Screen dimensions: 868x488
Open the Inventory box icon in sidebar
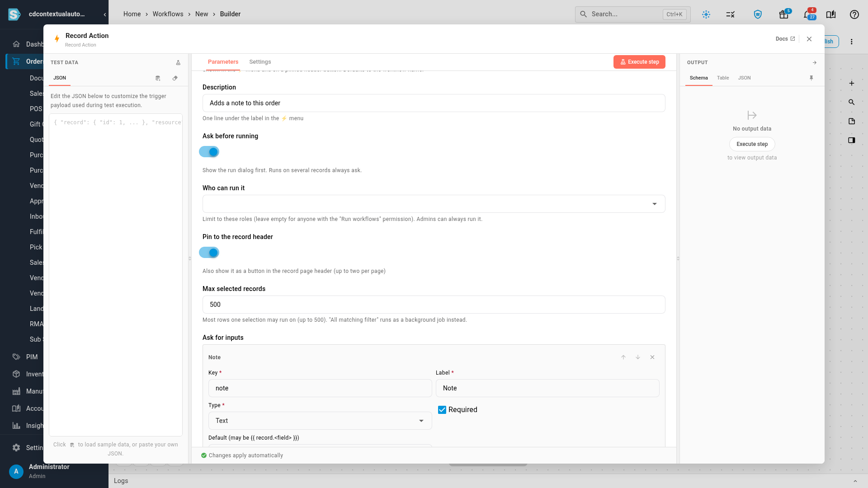click(x=16, y=374)
